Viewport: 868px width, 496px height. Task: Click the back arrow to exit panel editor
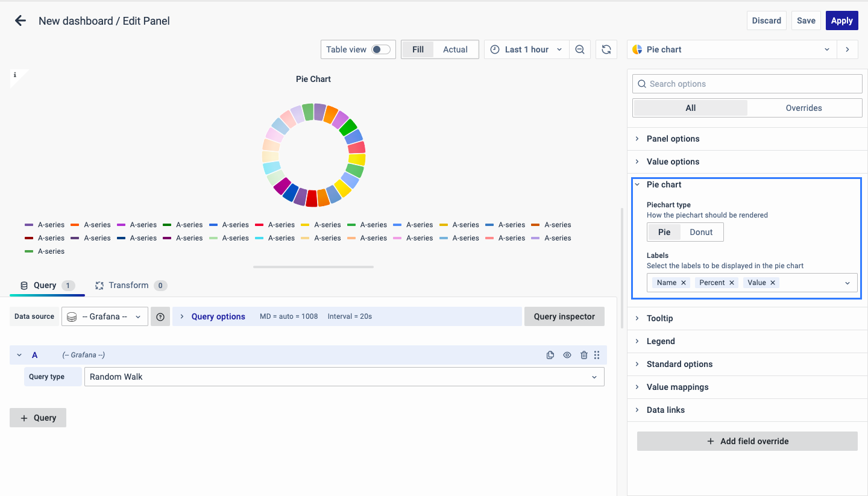(20, 20)
